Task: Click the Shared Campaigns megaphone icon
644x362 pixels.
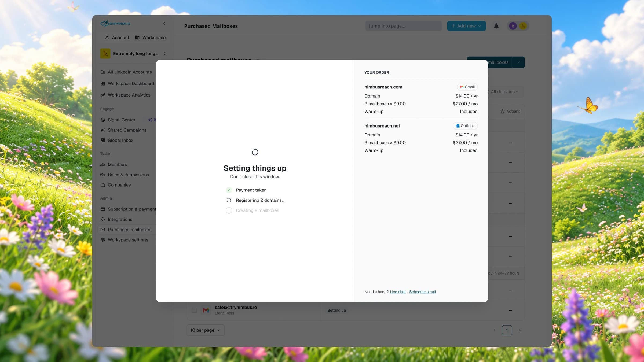Action: (x=103, y=130)
